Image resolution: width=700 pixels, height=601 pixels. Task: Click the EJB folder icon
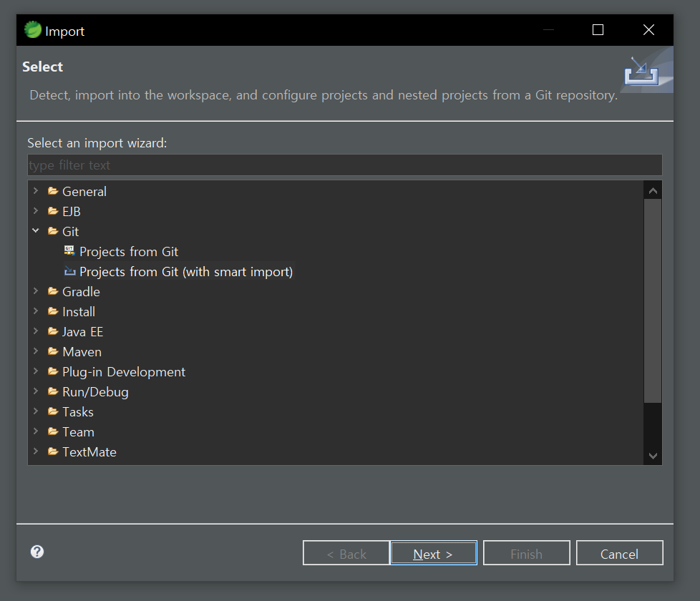coord(53,212)
